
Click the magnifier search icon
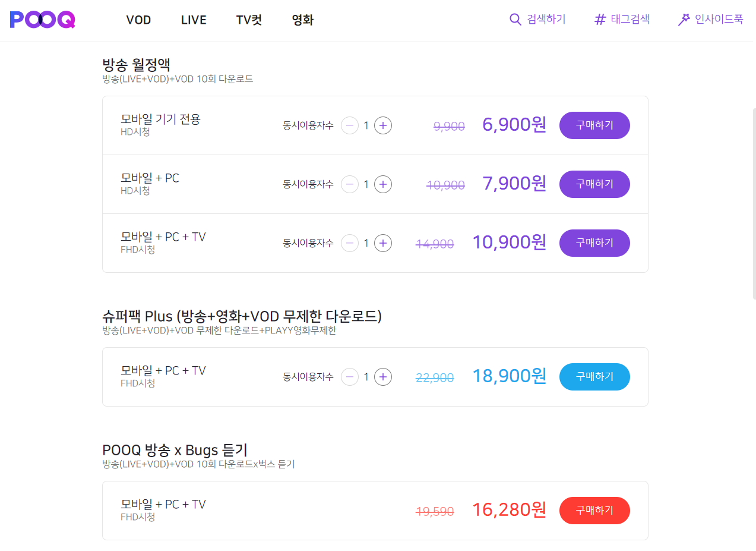click(x=515, y=20)
